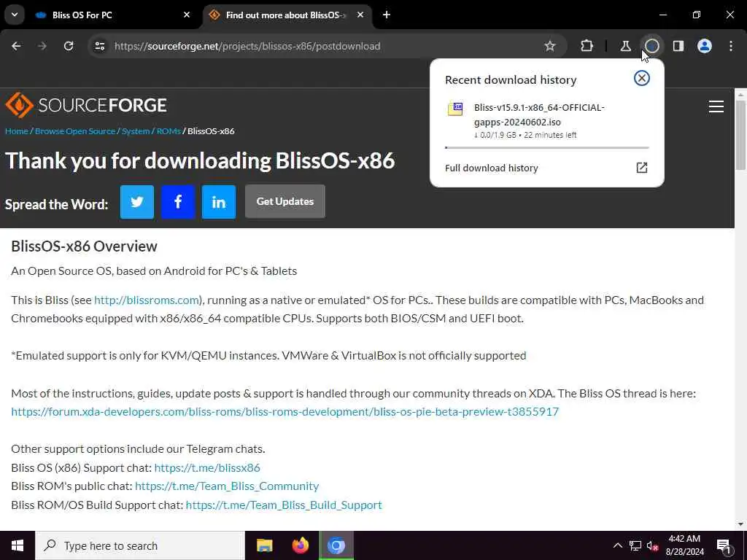Go back with the browser back arrow
Image resolution: width=747 pixels, height=560 pixels.
[x=16, y=46]
